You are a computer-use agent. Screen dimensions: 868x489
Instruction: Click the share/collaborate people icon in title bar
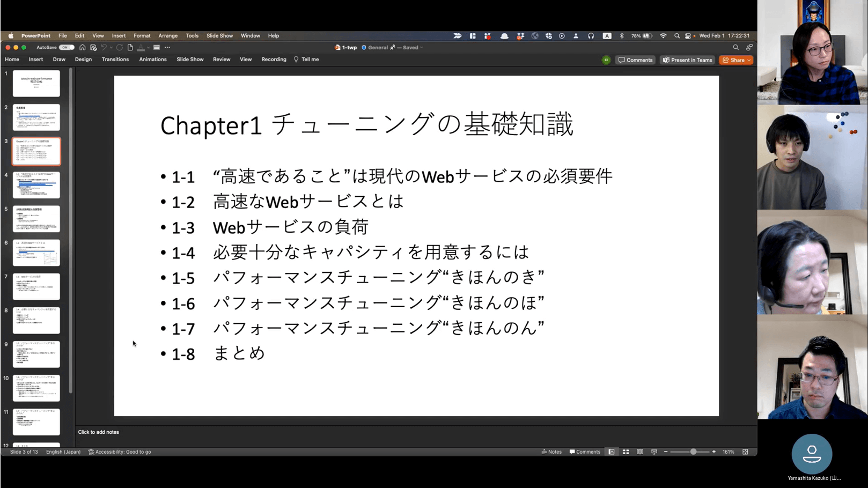pyautogui.click(x=749, y=47)
